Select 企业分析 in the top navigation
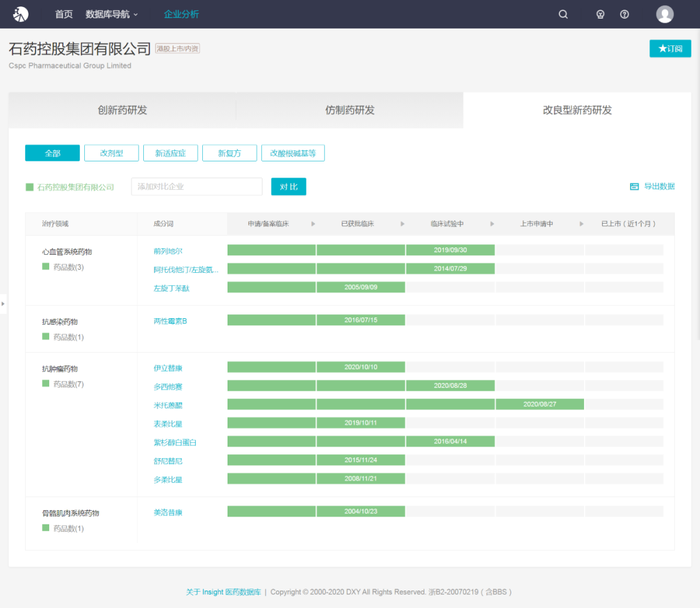Screen dimensions: 700x608 point(181,14)
